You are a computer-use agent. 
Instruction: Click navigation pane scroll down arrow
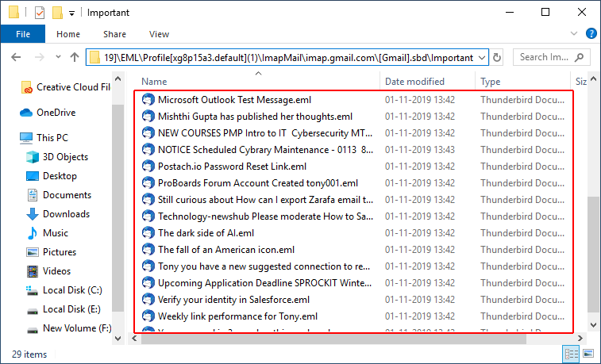point(118,339)
